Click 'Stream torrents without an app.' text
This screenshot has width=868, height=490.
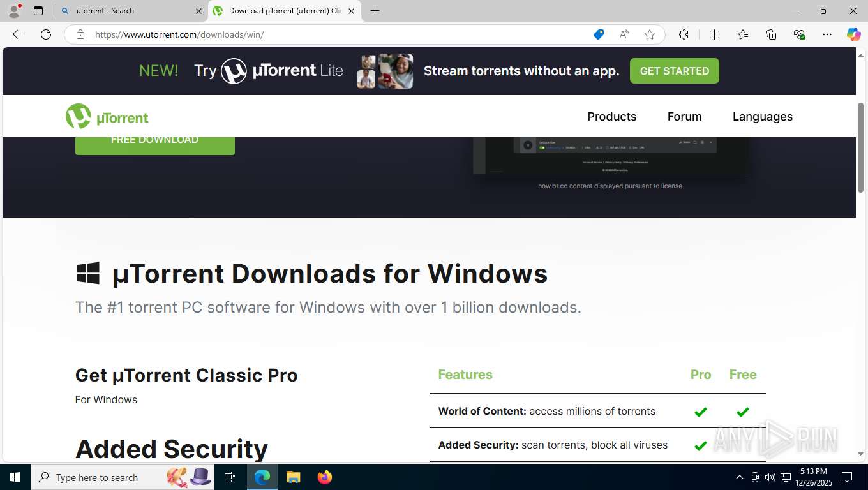tap(521, 71)
